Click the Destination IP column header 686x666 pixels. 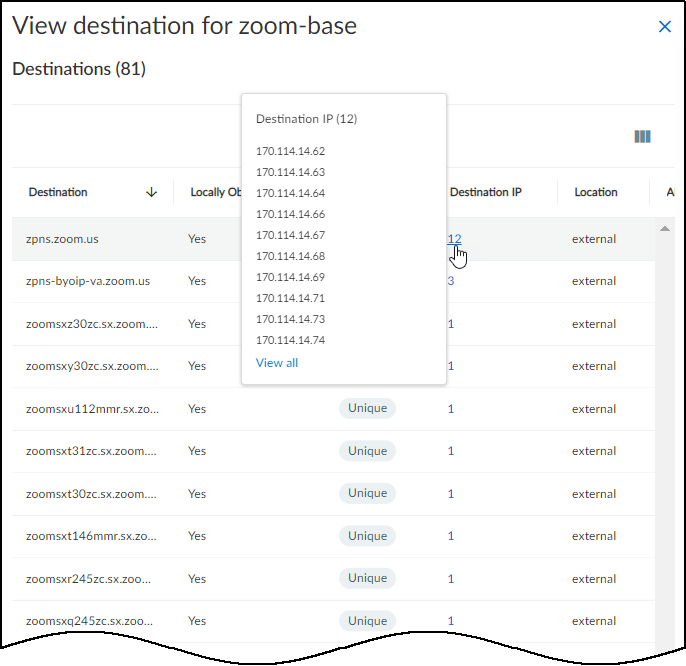point(486,192)
